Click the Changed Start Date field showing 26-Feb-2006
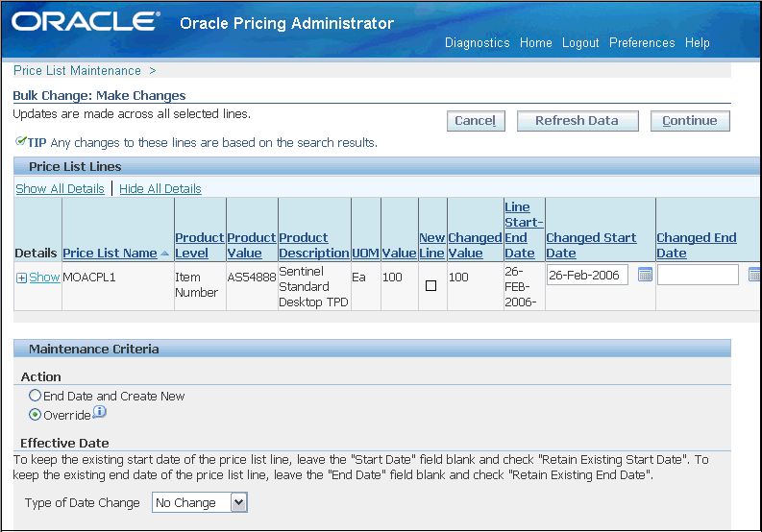 (587, 275)
